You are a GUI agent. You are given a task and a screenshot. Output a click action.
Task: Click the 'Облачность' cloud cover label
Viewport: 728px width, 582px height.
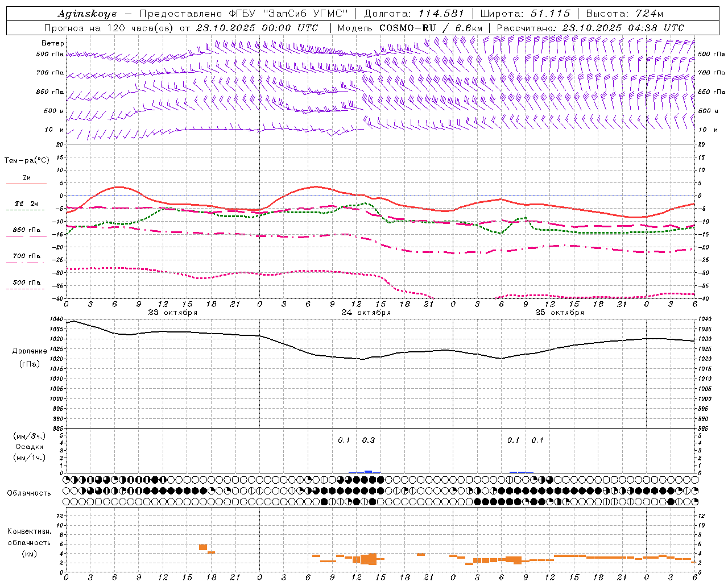(x=29, y=493)
